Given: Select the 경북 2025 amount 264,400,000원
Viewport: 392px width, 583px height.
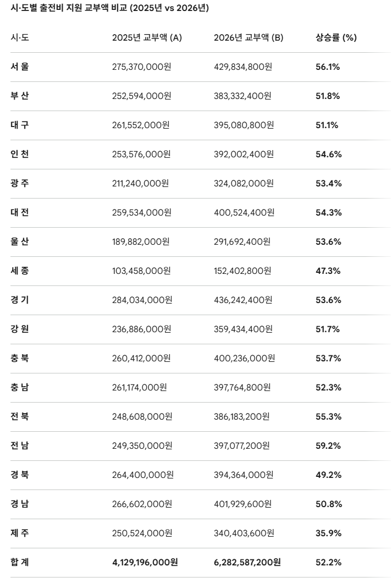Looking at the screenshot, I should coord(143,475).
